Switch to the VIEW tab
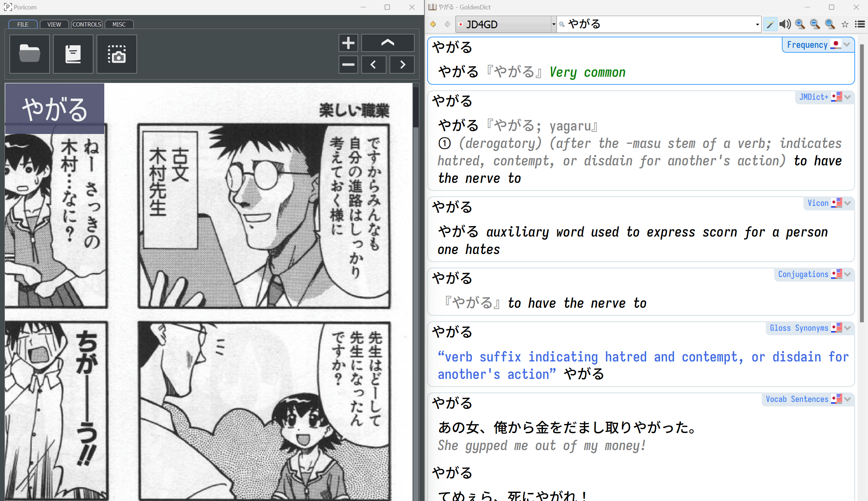 54,24
